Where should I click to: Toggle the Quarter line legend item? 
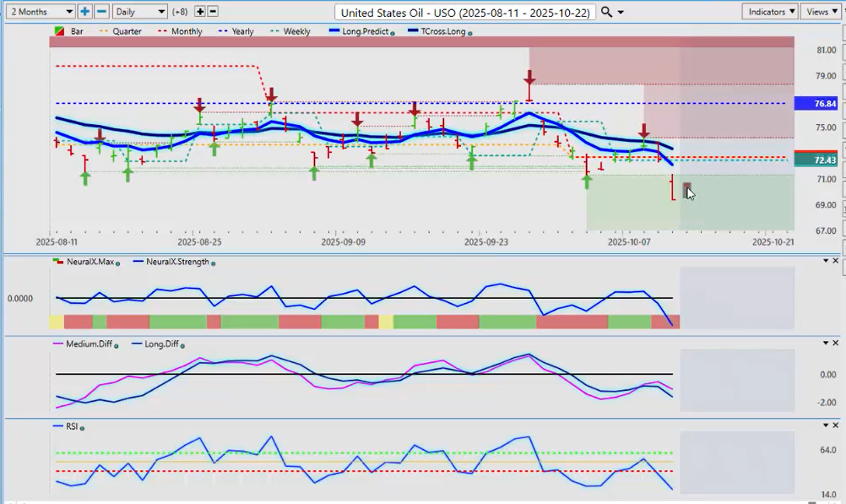pos(121,31)
